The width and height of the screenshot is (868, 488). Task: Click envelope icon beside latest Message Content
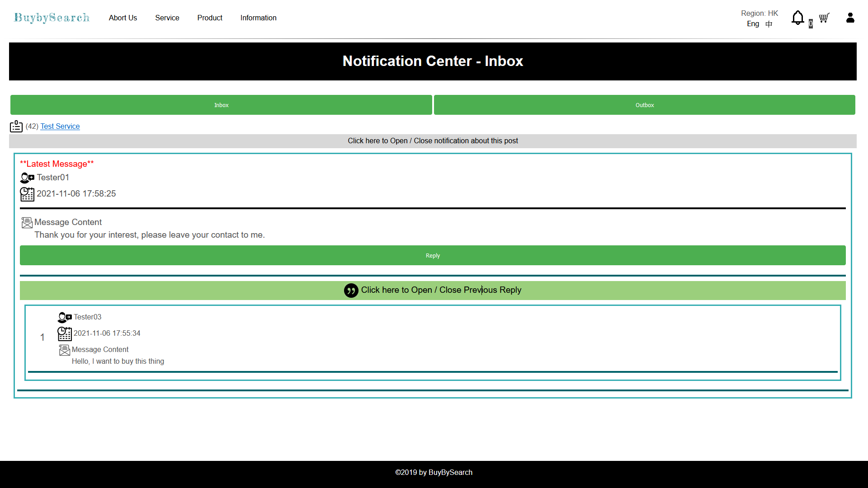tap(27, 223)
